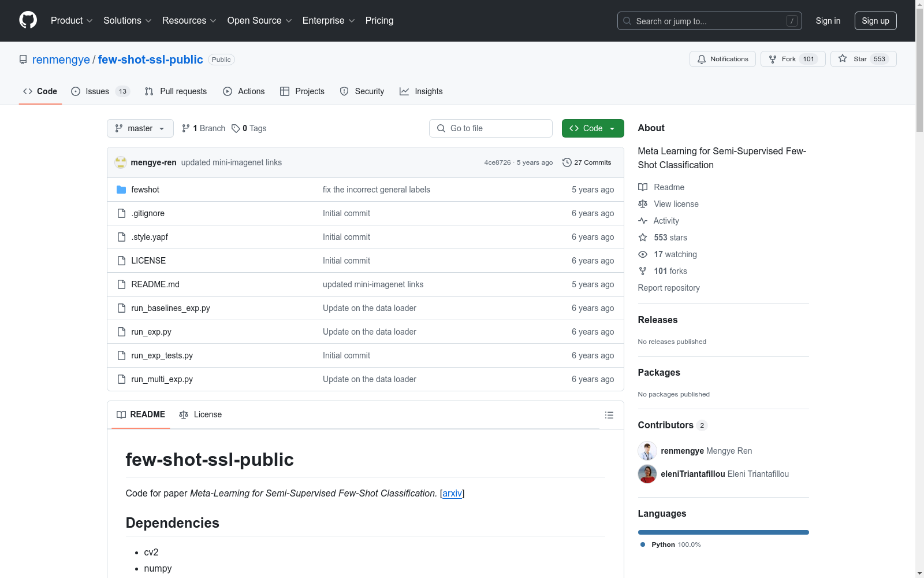Click the run_exp_tests.py file icon
The height and width of the screenshot is (578, 924).
121,355
